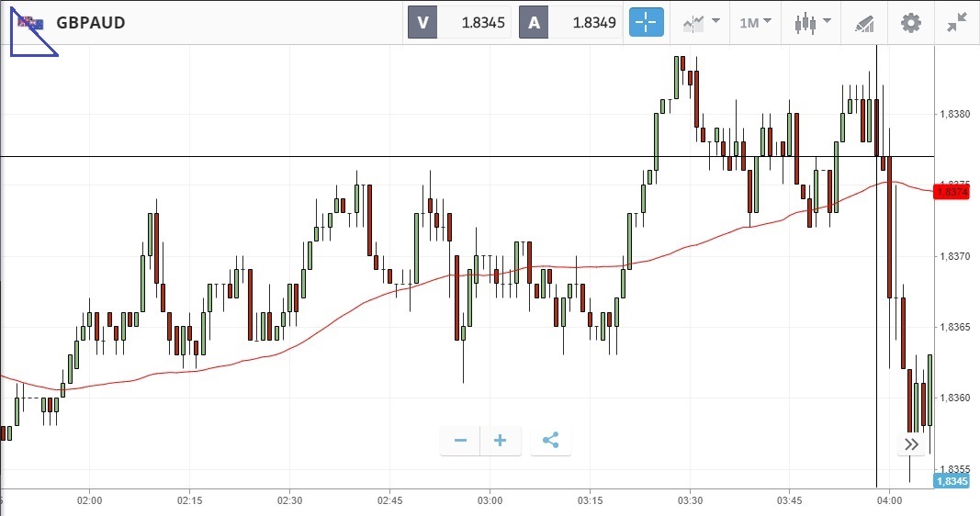This screenshot has width=980, height=516.
Task: Toggle the crosshair cursor button
Action: coord(646,23)
